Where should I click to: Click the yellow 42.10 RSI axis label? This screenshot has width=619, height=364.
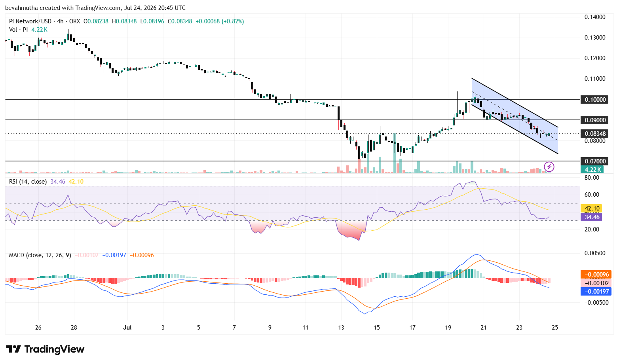click(x=591, y=208)
